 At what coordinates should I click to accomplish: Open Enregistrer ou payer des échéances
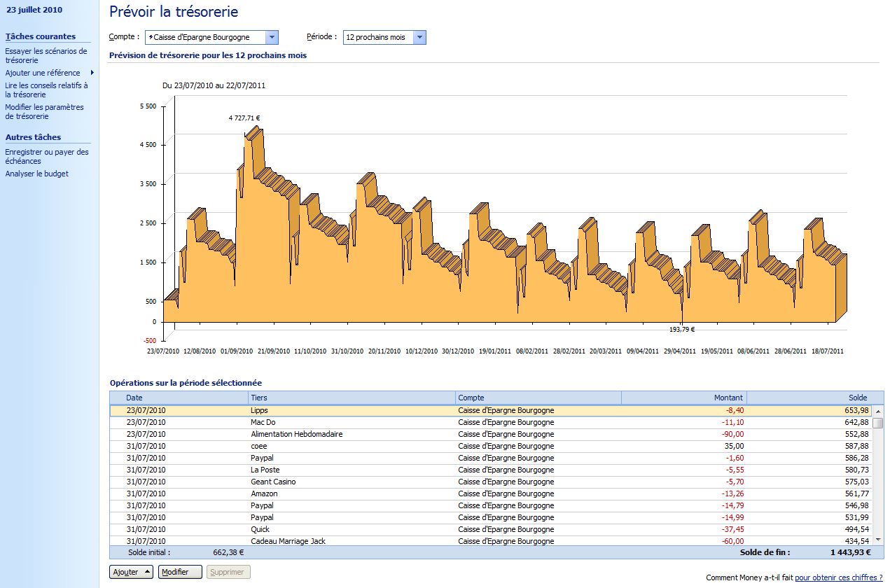coord(47,156)
